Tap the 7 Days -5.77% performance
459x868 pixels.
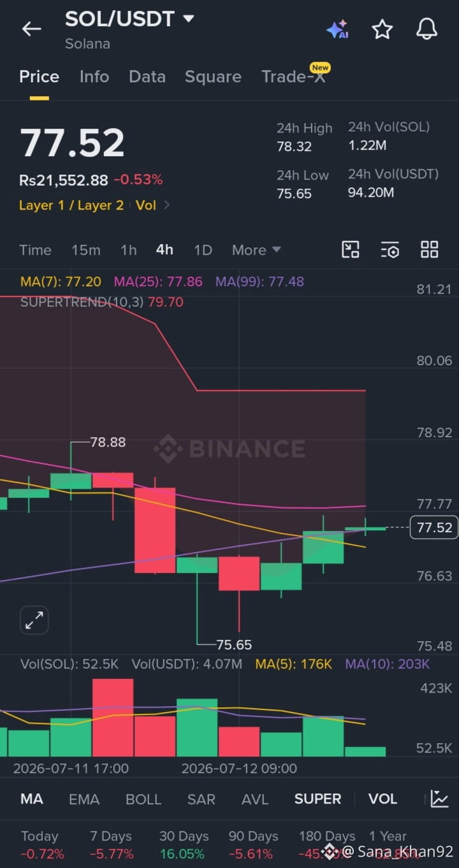pos(112,844)
